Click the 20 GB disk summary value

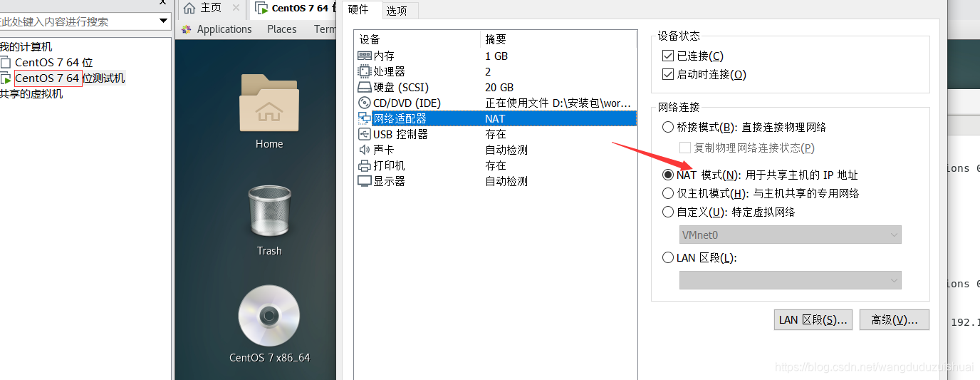click(499, 87)
